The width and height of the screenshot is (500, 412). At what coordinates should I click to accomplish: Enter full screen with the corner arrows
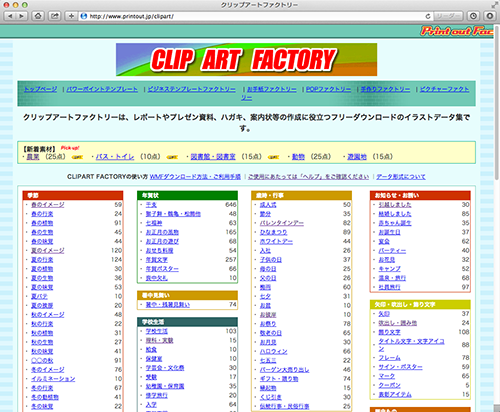pyautogui.click(x=494, y=5)
